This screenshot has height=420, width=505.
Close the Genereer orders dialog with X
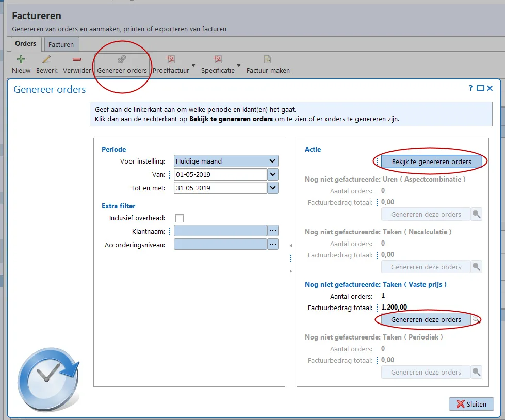click(490, 88)
